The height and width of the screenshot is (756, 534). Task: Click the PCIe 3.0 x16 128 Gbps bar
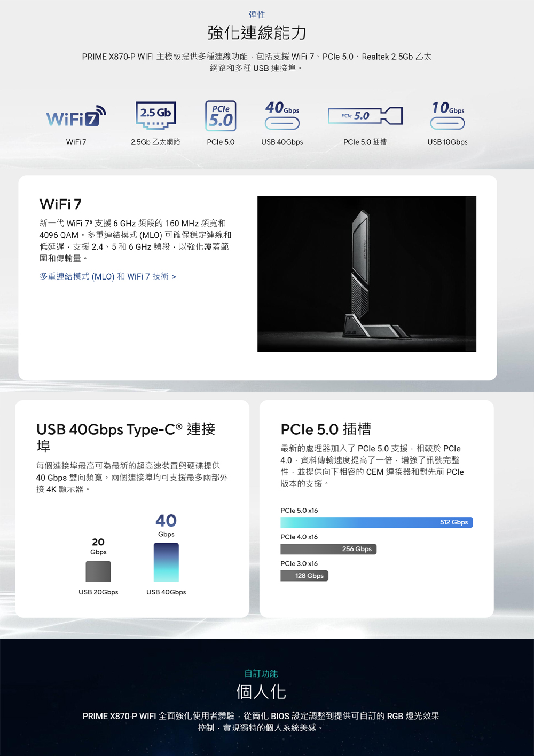tap(304, 576)
